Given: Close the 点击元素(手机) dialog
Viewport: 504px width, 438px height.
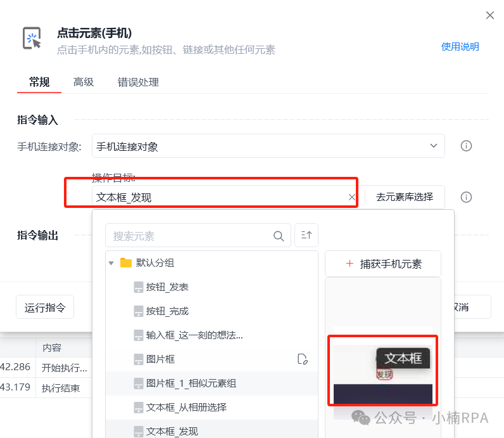Looking at the screenshot, I should [490, 15].
